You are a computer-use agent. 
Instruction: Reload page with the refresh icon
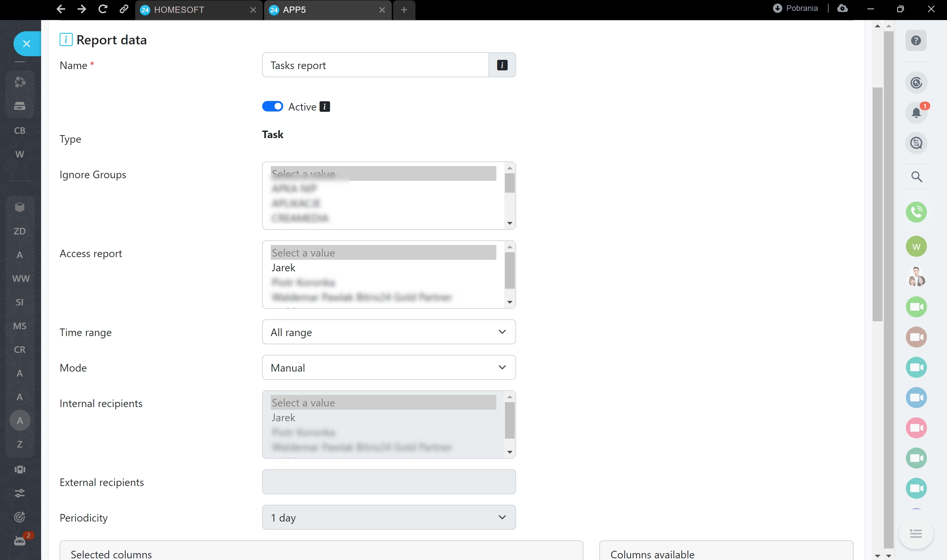(x=103, y=10)
